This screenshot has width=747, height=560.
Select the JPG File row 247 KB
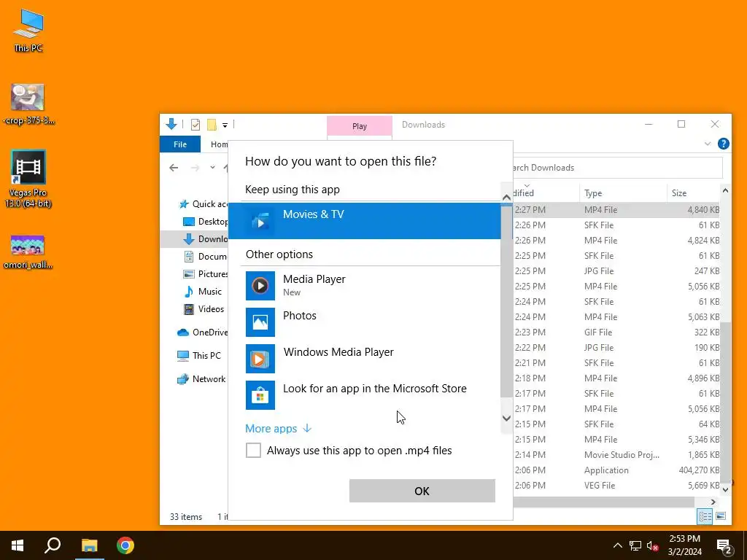tap(617, 271)
